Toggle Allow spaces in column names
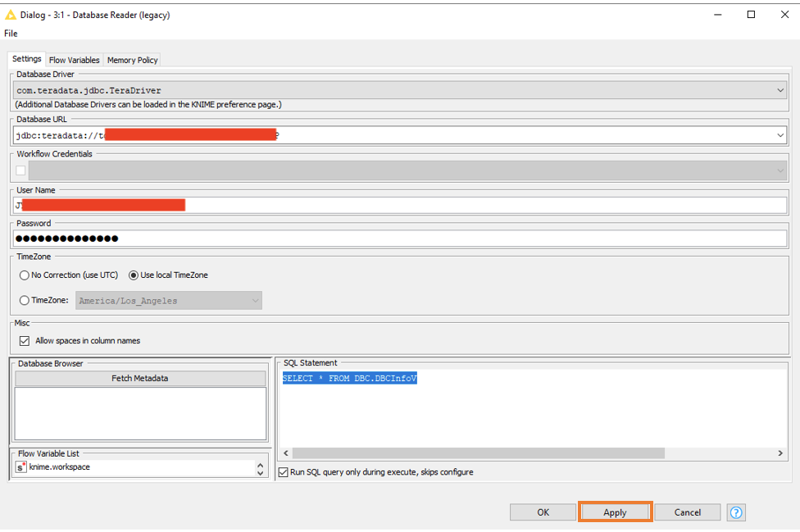 24,341
